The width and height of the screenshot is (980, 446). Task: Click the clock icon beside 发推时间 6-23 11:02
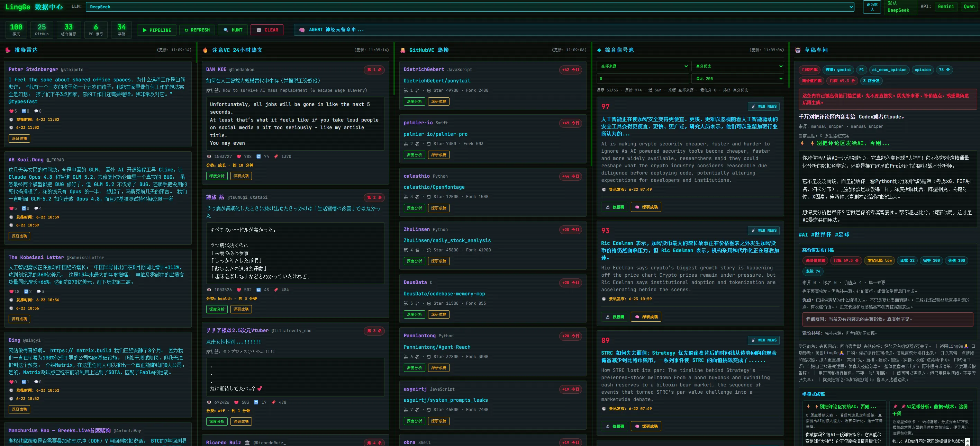point(11,119)
